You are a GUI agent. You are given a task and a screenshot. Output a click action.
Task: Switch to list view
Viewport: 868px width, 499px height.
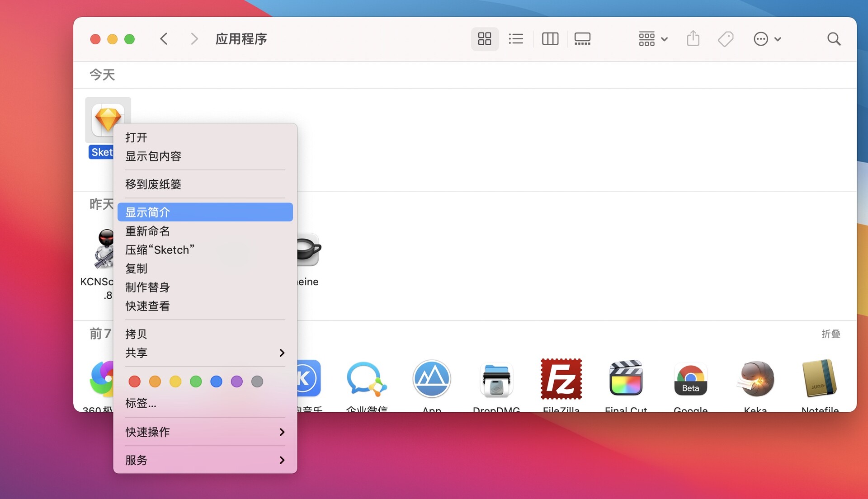pos(515,39)
